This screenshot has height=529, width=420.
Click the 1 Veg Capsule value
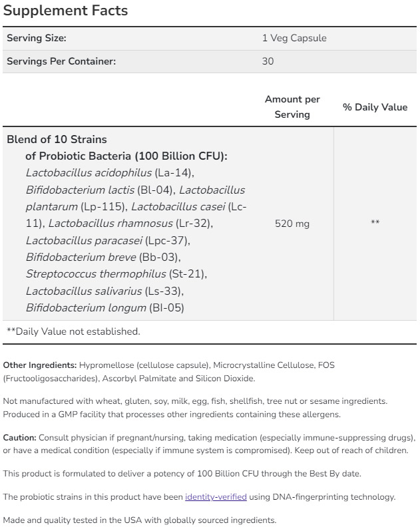click(294, 38)
